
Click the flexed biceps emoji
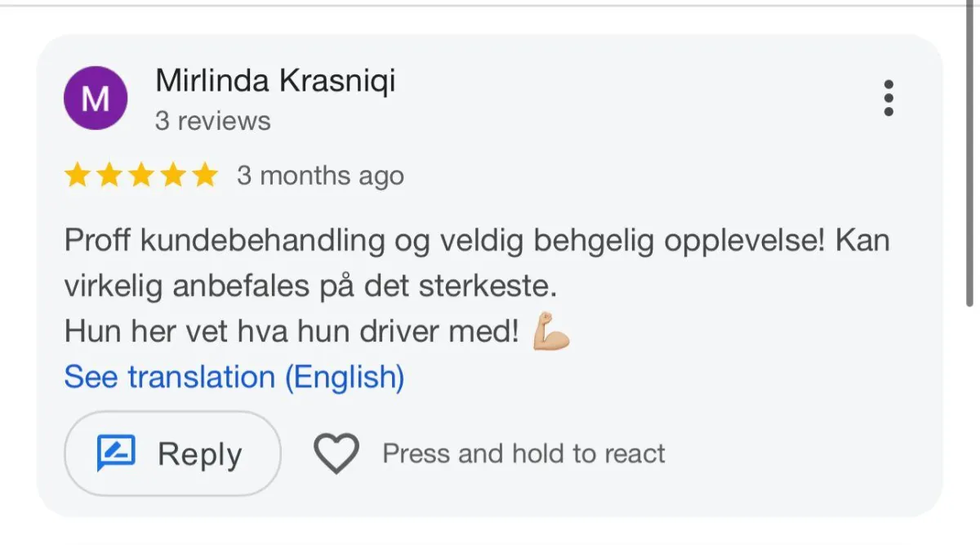click(551, 333)
